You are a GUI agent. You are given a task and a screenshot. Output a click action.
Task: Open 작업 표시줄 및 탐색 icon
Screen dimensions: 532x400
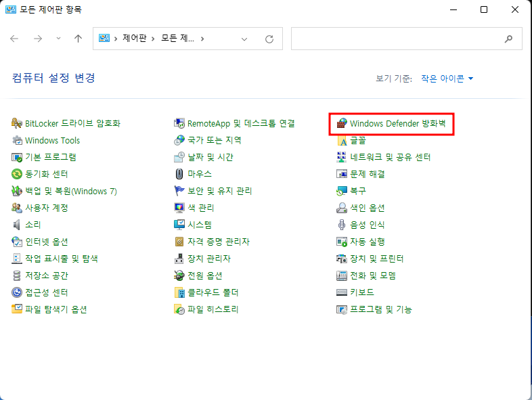[17, 259]
